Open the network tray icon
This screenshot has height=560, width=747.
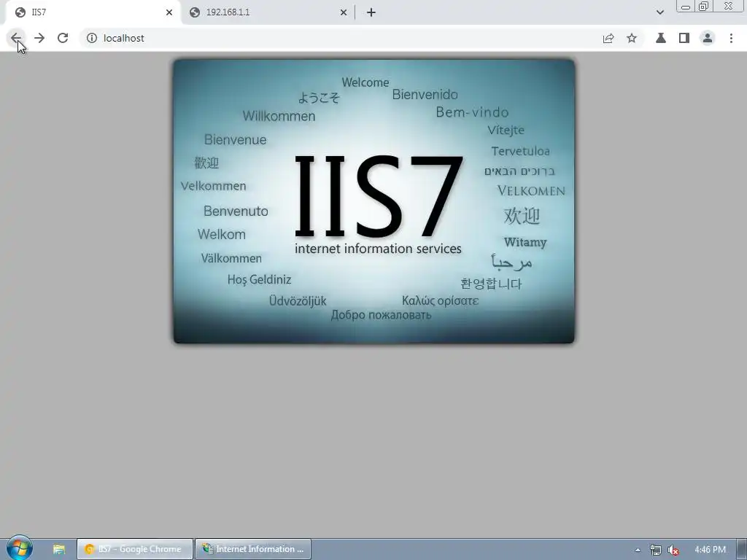coord(656,550)
